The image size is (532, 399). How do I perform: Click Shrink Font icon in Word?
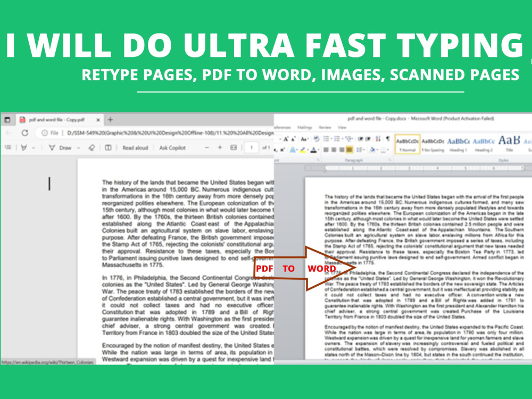[293, 139]
